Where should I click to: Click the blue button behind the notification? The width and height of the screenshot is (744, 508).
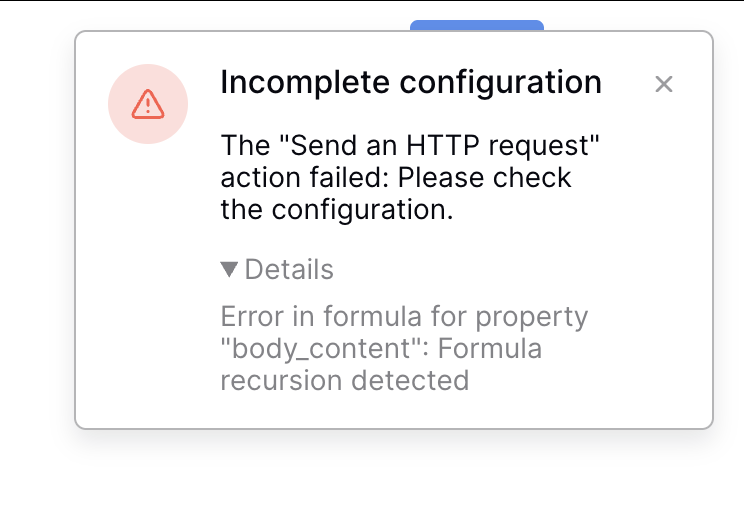point(477,25)
